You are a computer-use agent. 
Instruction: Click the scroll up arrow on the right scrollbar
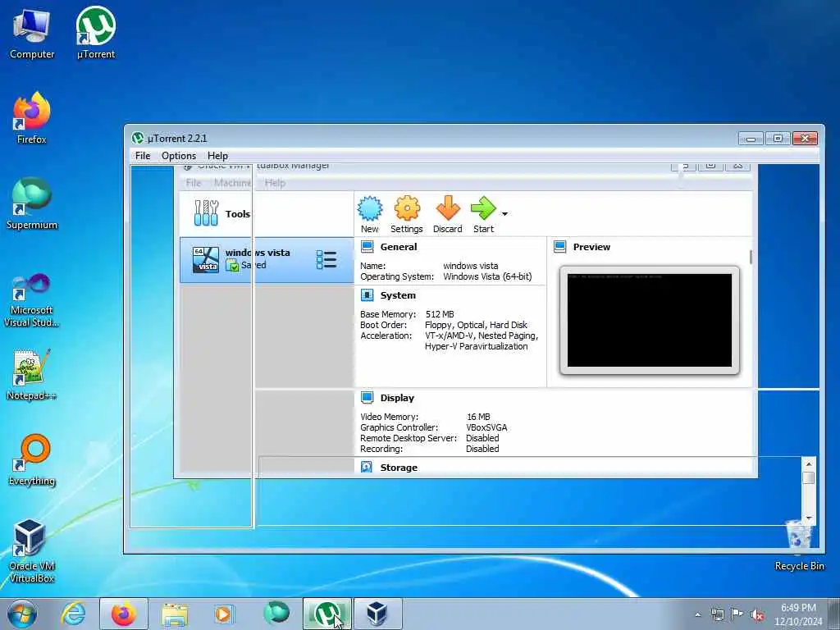pyautogui.click(x=809, y=464)
